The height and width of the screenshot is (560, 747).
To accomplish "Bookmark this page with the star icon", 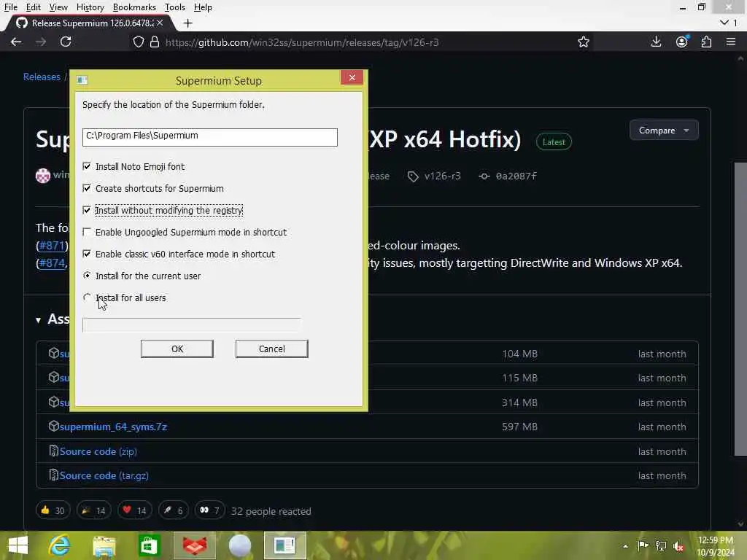I will point(583,42).
